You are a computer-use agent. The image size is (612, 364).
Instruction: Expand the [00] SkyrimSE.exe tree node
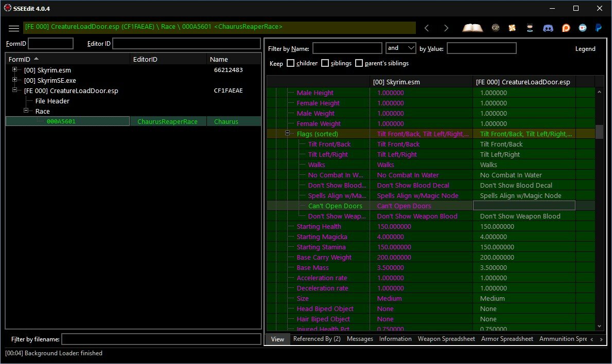(x=14, y=80)
